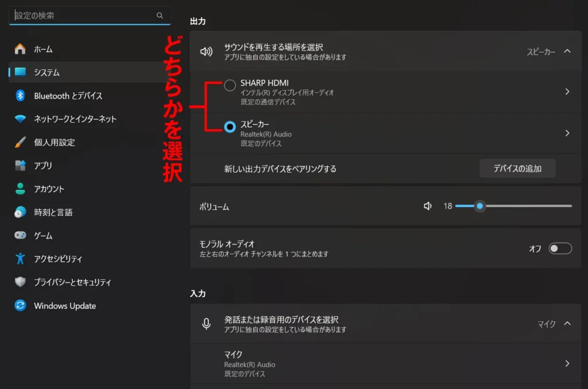Screen dimensions: 588x389
Task: Mute volume using the speaker icon
Action: 427,206
